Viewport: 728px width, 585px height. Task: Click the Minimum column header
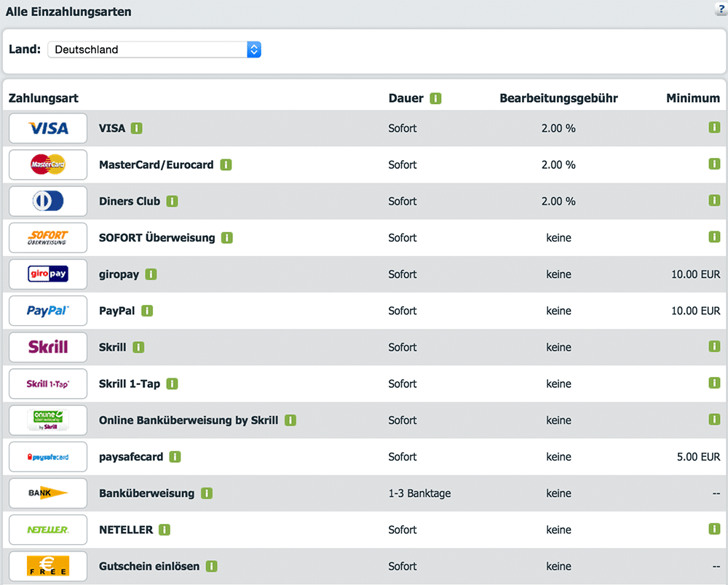[693, 98]
